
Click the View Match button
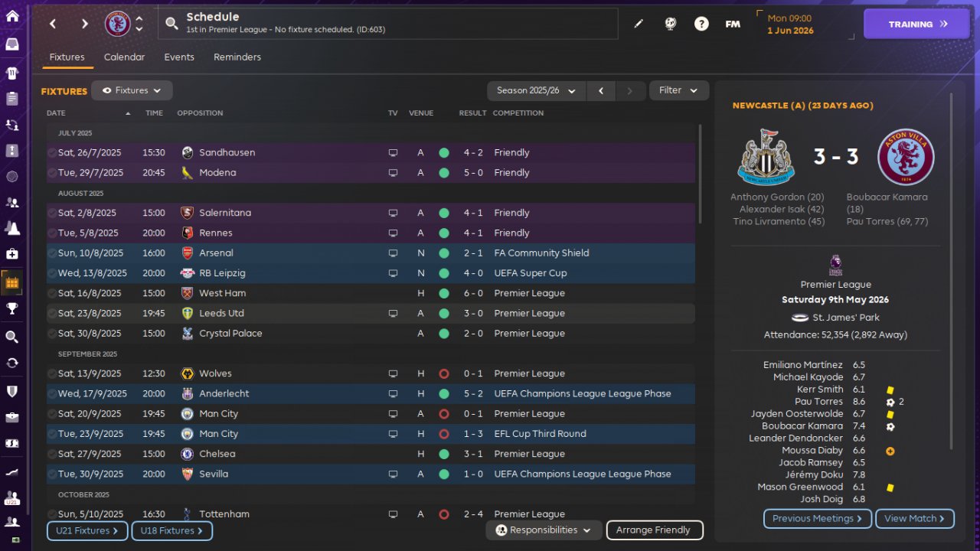click(914, 519)
